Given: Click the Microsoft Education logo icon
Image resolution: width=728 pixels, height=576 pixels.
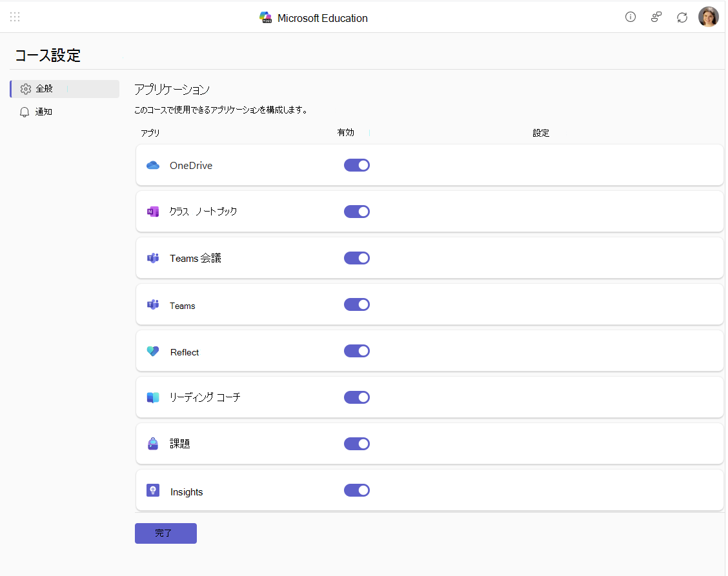Looking at the screenshot, I should coord(265,17).
